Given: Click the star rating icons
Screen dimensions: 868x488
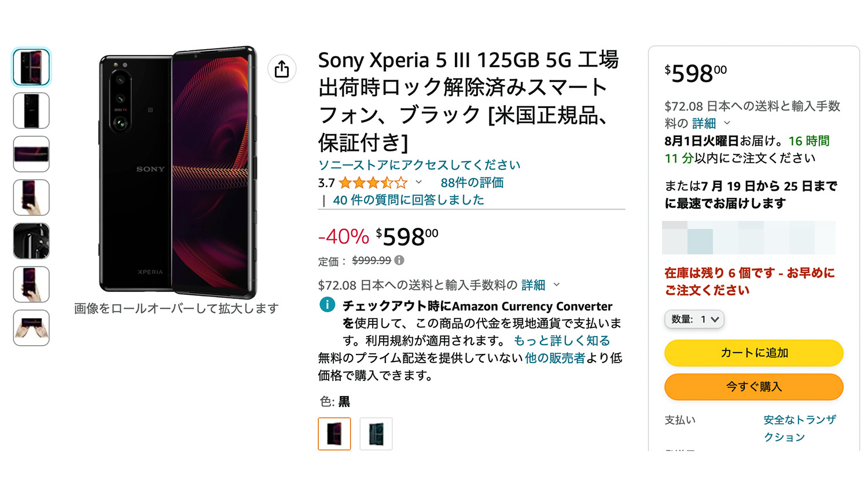Looking at the screenshot, I should coord(373,183).
